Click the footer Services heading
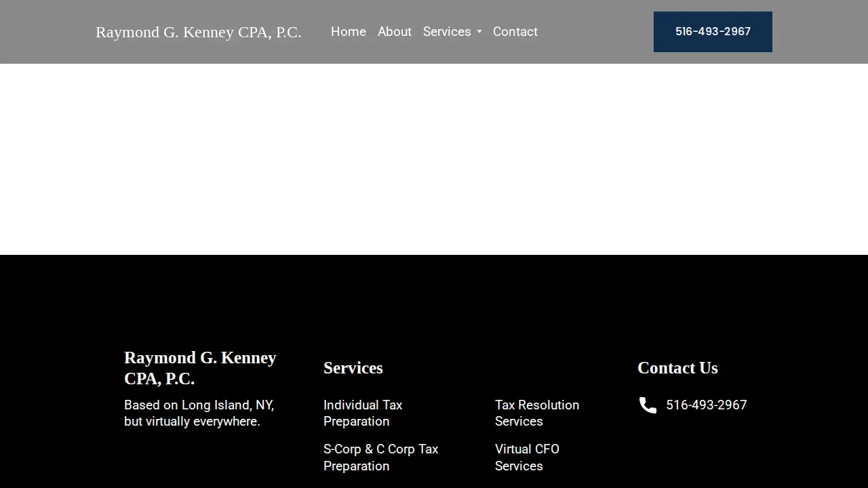Image resolution: width=868 pixels, height=488 pixels. pyautogui.click(x=353, y=368)
